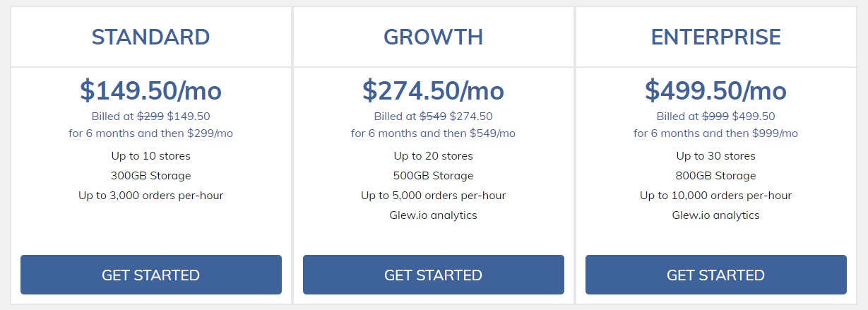868x310 pixels.
Task: Click '800GB Storage' feature text
Action: point(716,176)
